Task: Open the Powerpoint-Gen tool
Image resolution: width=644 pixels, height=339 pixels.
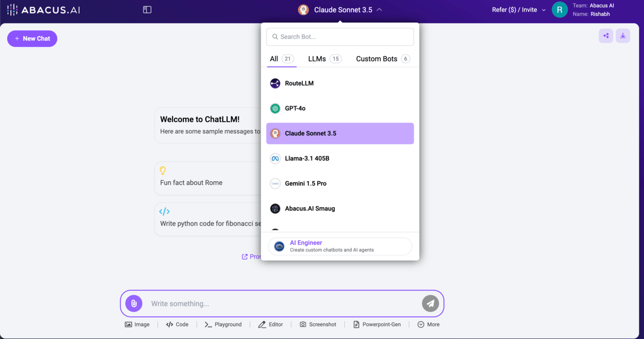Action: click(x=377, y=325)
